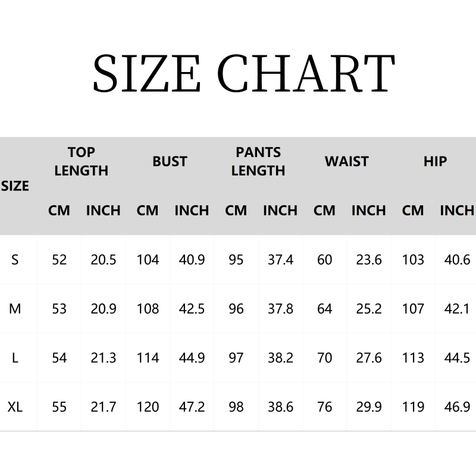
Task: Click the 37.8 pants length inch value
Action: point(280,309)
